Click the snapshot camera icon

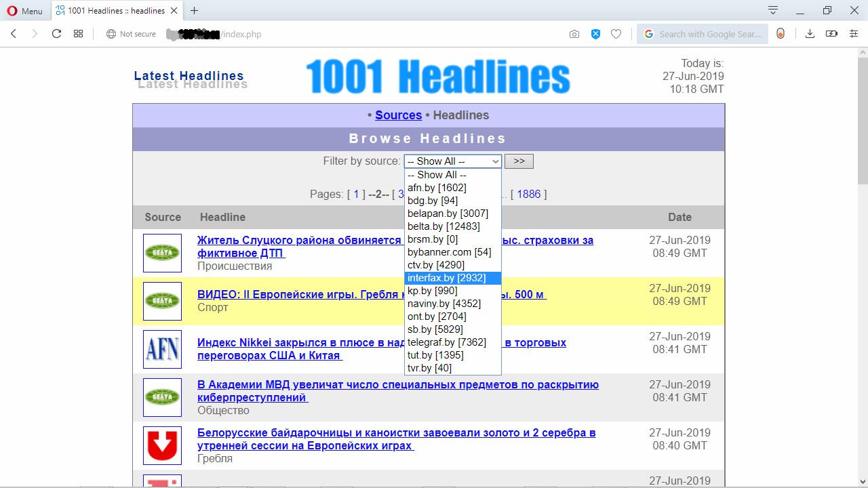[x=574, y=34]
